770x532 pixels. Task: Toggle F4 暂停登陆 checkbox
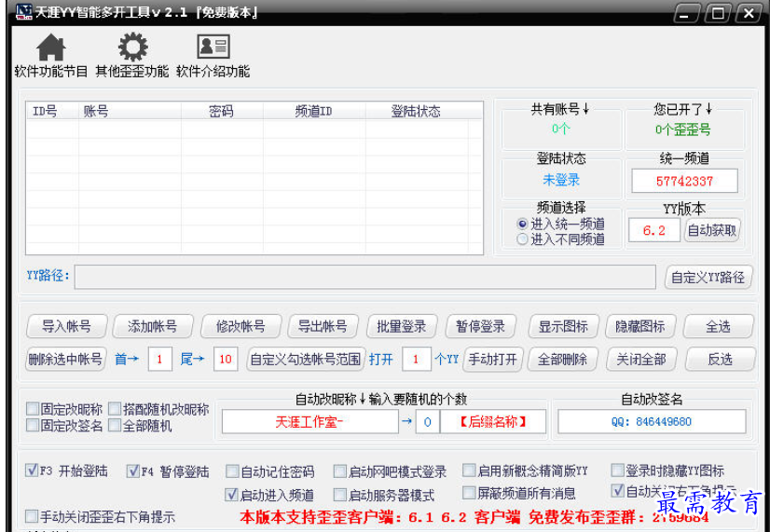coord(133,471)
